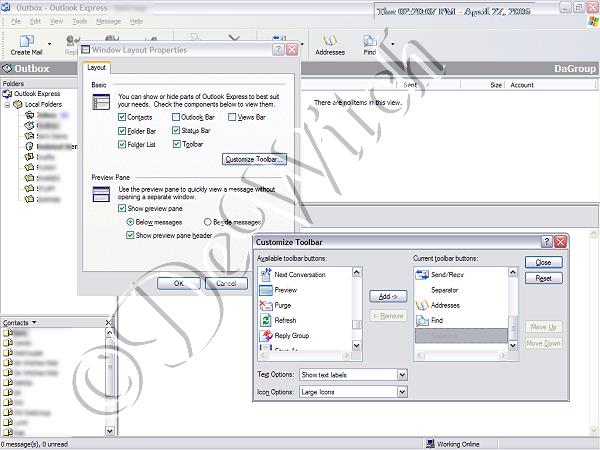The width and height of the screenshot is (600, 450).
Task: Uncheck the Contacts checkbox
Action: click(x=122, y=117)
